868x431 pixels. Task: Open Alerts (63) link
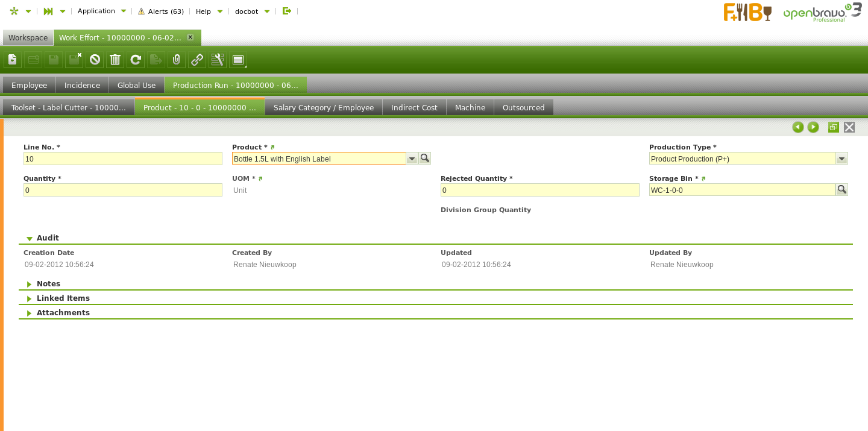161,11
